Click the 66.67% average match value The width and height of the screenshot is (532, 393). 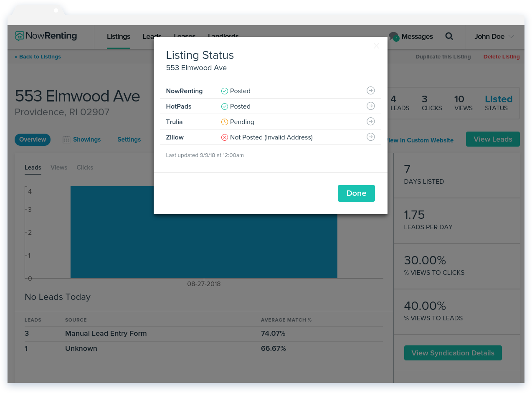tap(274, 348)
